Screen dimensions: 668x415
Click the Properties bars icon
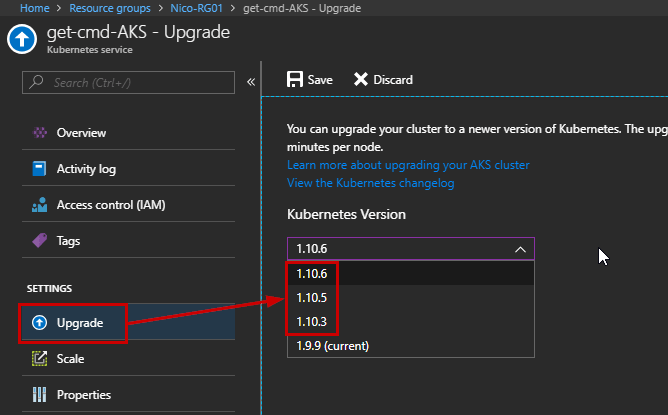click(40, 395)
